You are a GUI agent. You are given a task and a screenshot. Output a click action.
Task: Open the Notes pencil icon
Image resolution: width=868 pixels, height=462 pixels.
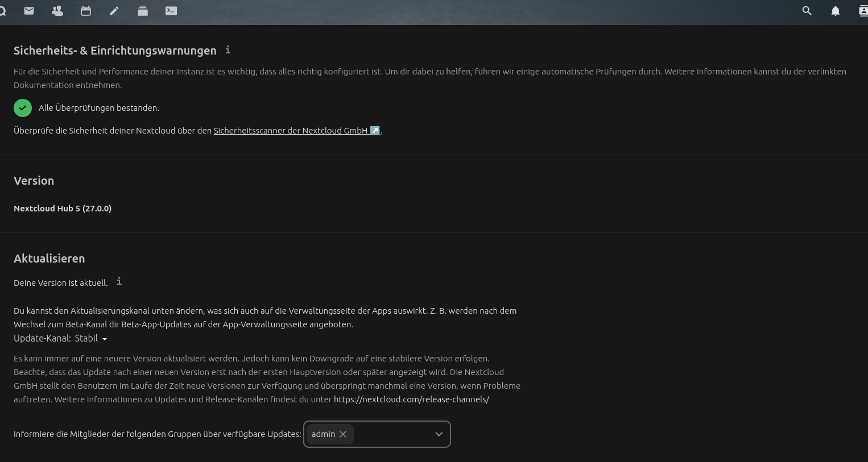click(114, 11)
